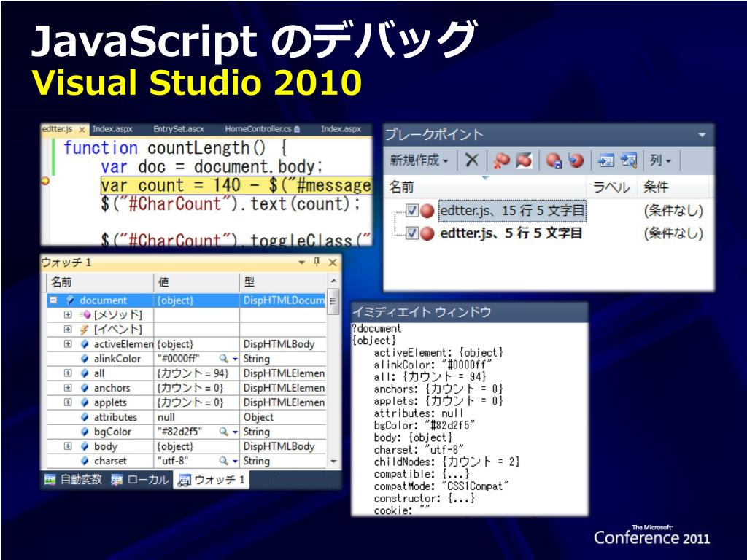This screenshot has width=747, height=560.
Task: Toggle enable/disable all breakpoints icon
Action: 524,160
